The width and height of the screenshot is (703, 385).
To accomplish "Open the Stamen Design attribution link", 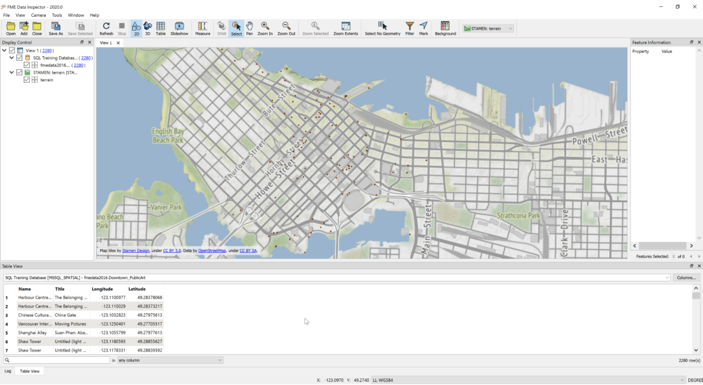I will click(x=135, y=251).
